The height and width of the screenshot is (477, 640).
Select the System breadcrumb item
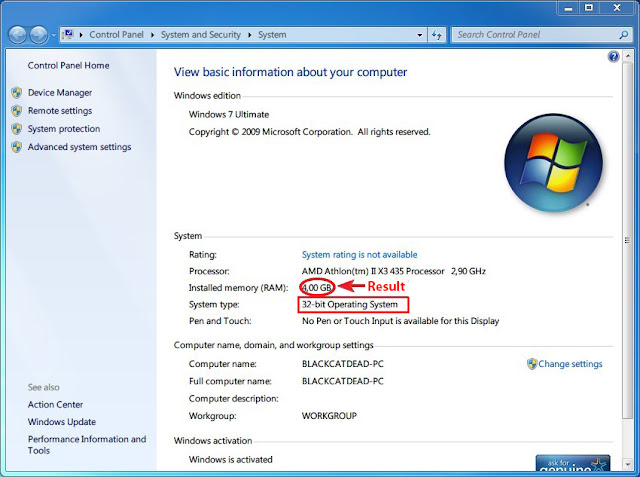[x=272, y=35]
